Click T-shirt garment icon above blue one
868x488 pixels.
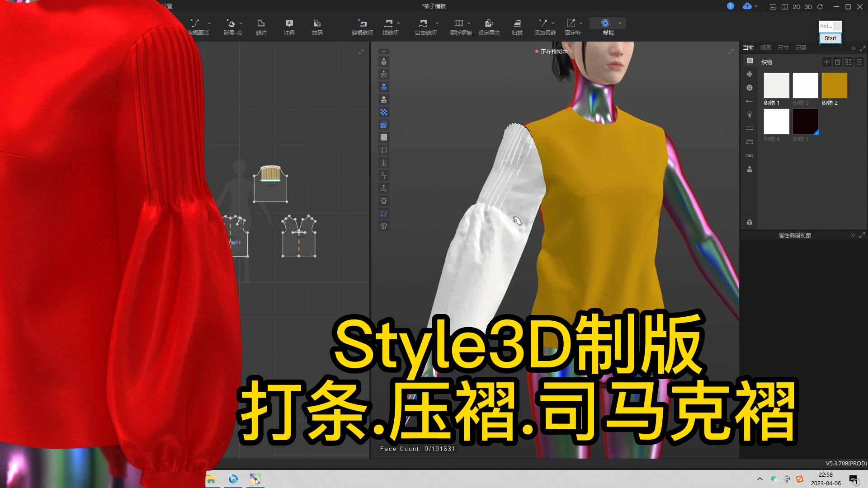[x=383, y=201]
